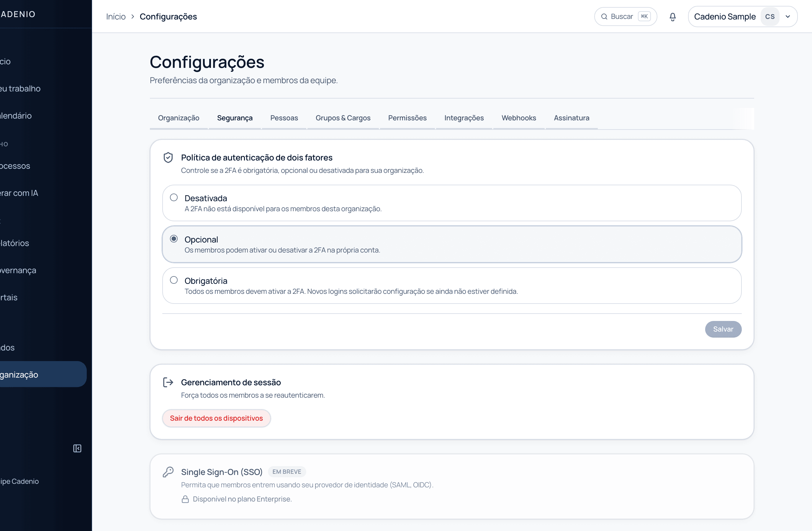
Task: Select the Obrigatória radio option
Action: pyautogui.click(x=174, y=280)
